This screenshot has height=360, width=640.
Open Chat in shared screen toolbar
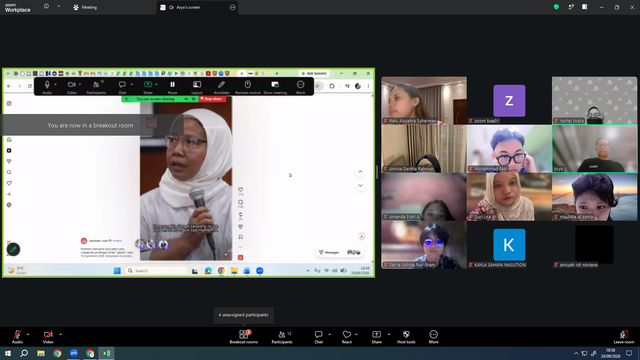click(x=122, y=86)
